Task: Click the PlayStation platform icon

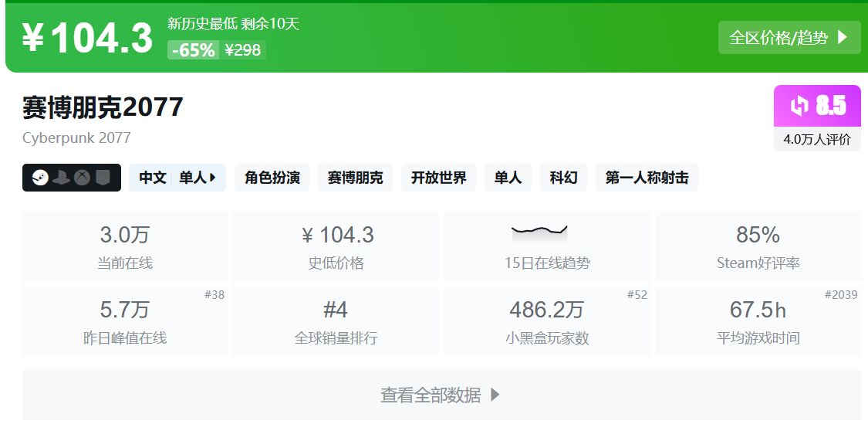Action: pyautogui.click(x=61, y=178)
